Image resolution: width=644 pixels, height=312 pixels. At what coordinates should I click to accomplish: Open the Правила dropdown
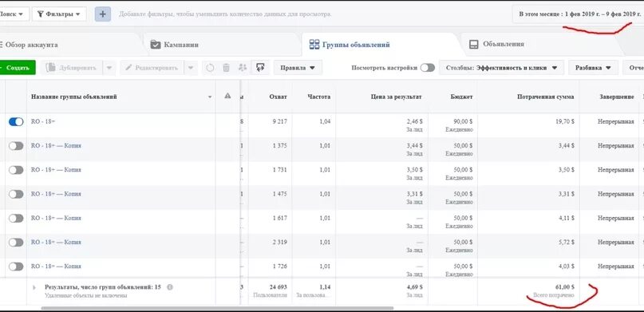click(298, 68)
